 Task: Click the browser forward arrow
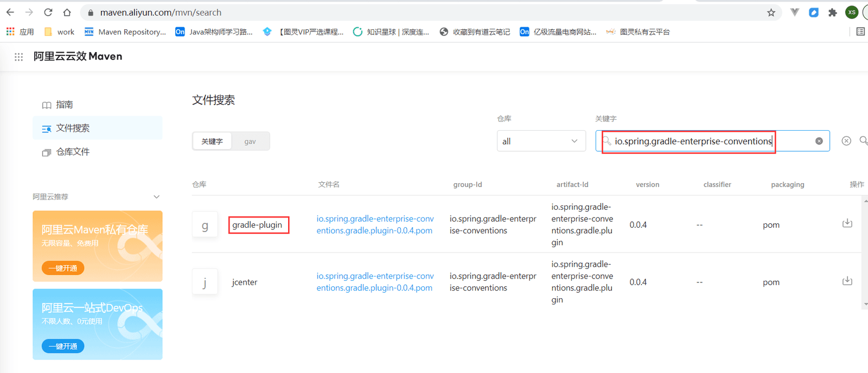click(x=29, y=12)
